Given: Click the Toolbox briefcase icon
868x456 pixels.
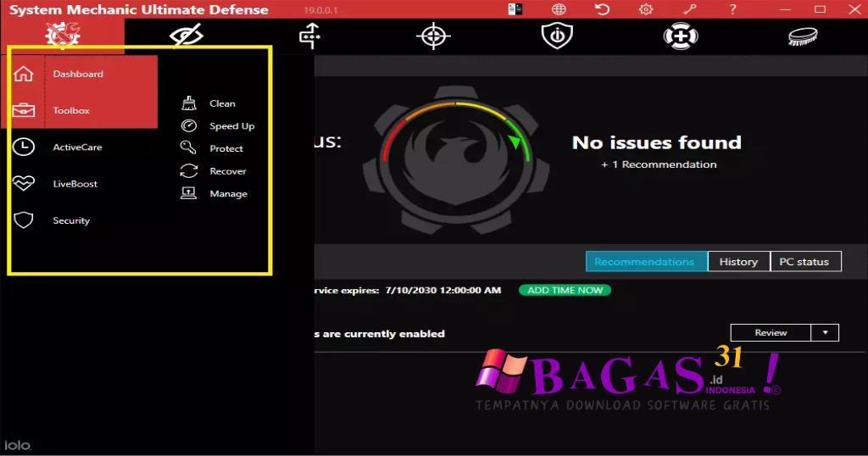Looking at the screenshot, I should (24, 111).
